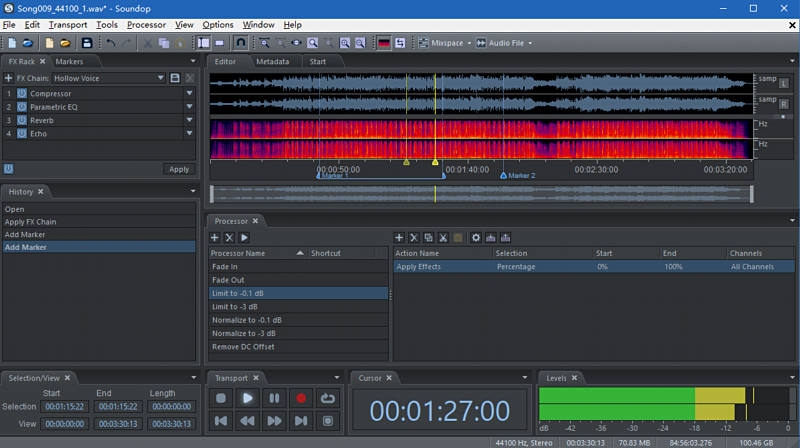Select the Fade In processor

coord(298,266)
